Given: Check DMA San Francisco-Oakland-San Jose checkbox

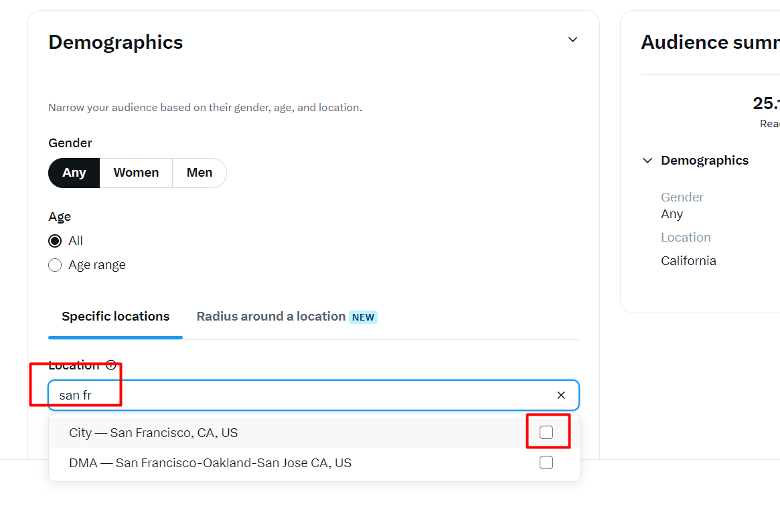Looking at the screenshot, I should tap(546, 463).
